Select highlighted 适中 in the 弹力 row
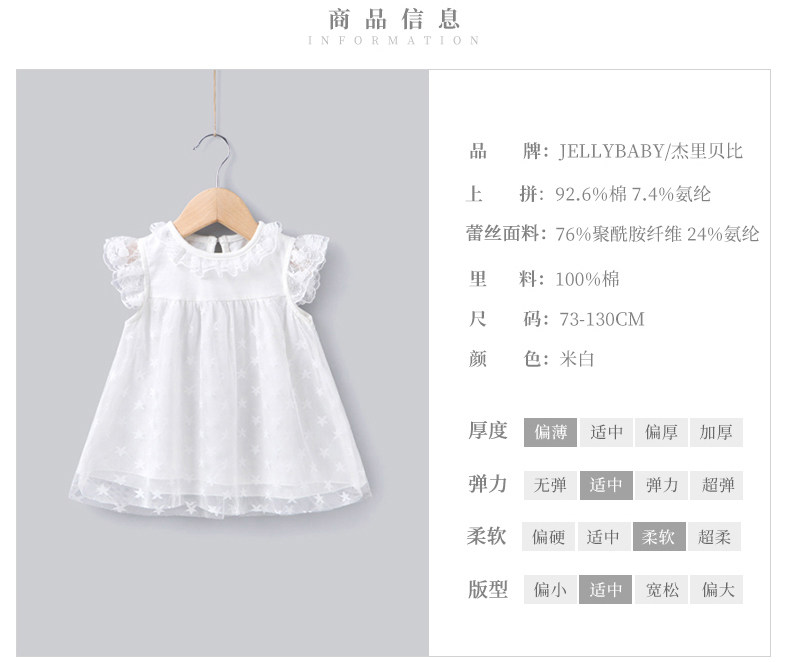790x662 pixels. 606,485
